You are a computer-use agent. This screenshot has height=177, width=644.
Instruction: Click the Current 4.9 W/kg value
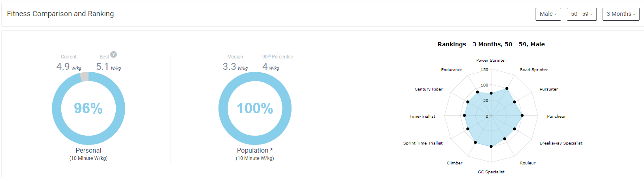(x=69, y=67)
